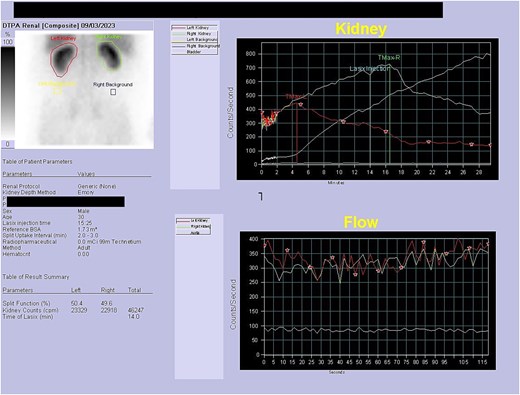Image resolution: width=520 pixels, height=395 pixels.
Task: Click the 'Male' sex value
Action: pyautogui.click(x=83, y=211)
